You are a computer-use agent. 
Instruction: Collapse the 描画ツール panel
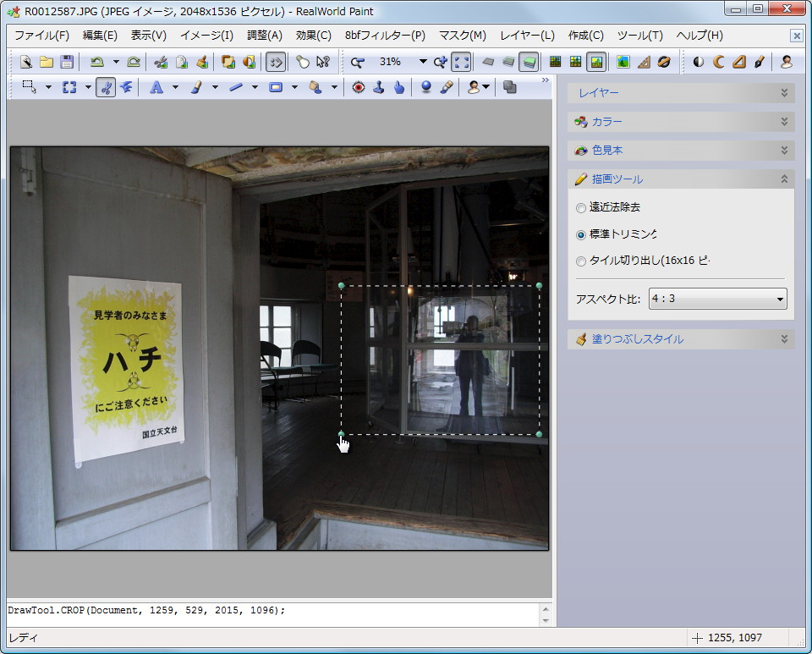click(681, 179)
